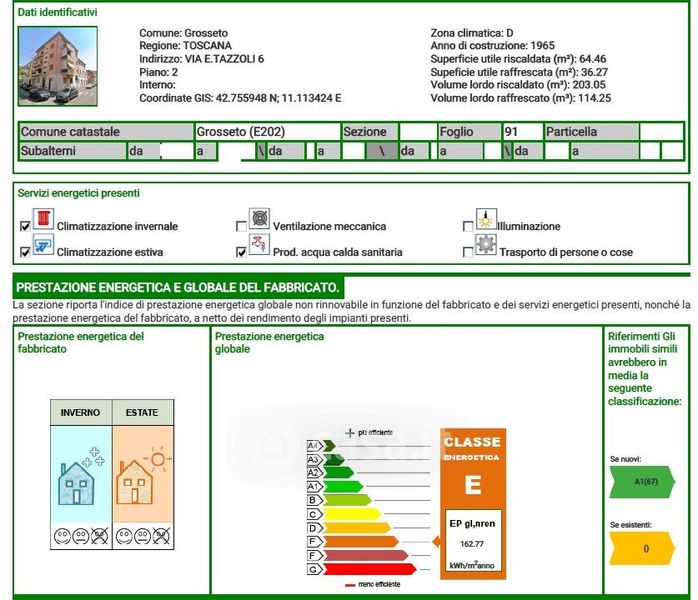Screen dimensions: 698x600
Task: Click the B class label tag
Action: pyautogui.click(x=315, y=500)
